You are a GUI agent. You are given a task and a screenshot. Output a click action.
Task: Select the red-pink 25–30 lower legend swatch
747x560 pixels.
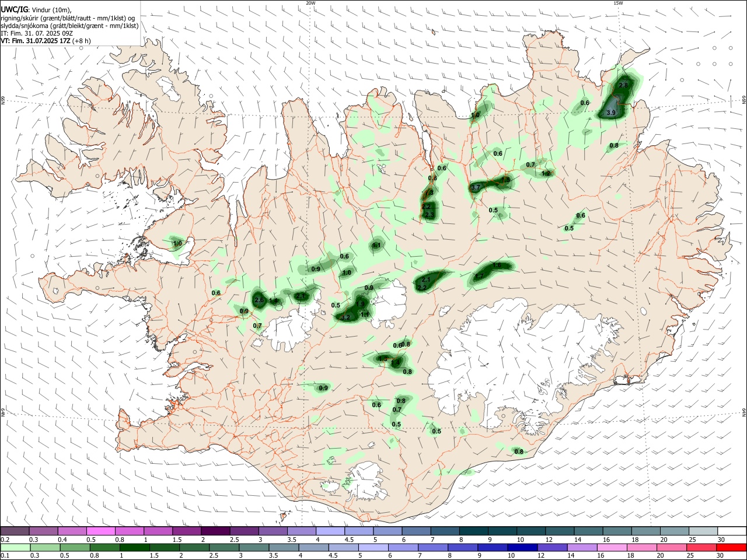pyautogui.click(x=701, y=547)
